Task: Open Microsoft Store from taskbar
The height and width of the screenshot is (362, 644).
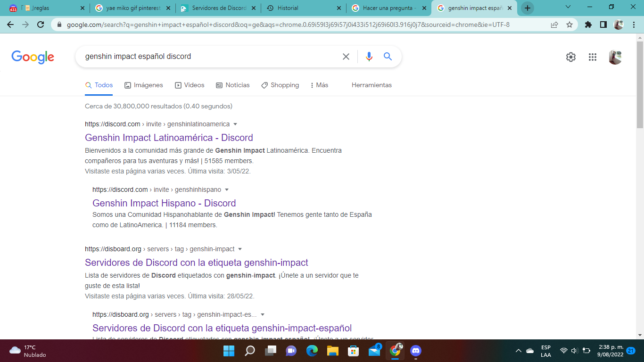Action: (354, 351)
